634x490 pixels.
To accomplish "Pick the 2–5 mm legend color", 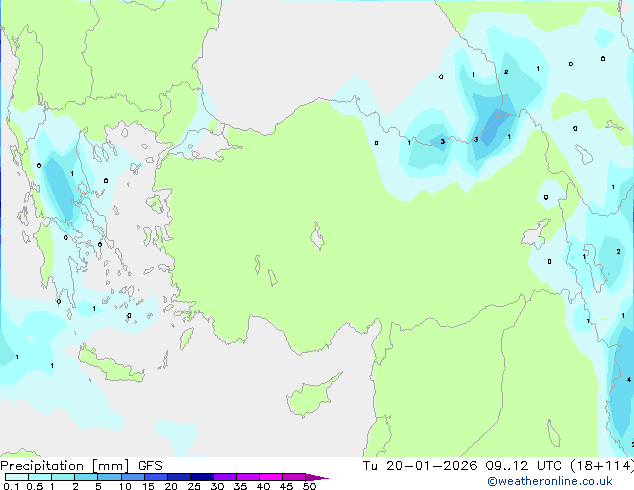I will click(x=86, y=477).
